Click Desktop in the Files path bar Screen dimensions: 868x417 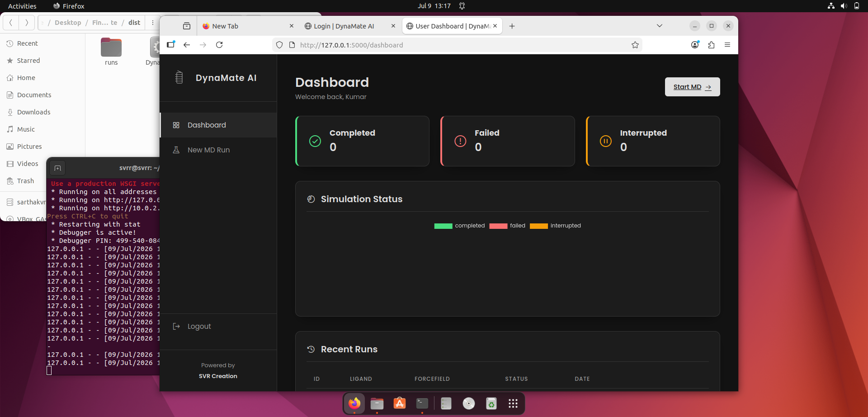tap(68, 23)
